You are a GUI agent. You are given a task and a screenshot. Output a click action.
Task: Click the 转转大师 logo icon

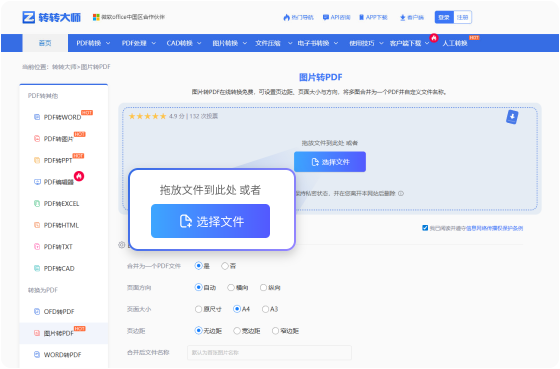coord(29,17)
